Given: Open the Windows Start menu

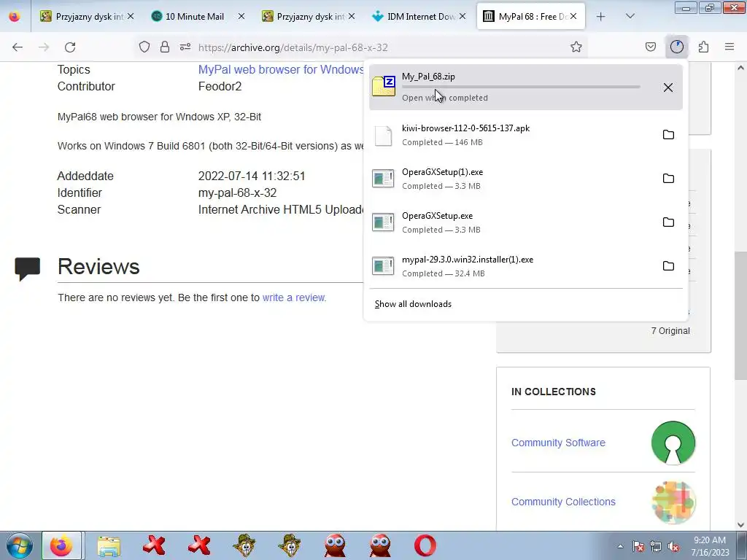Looking at the screenshot, I should [20, 545].
